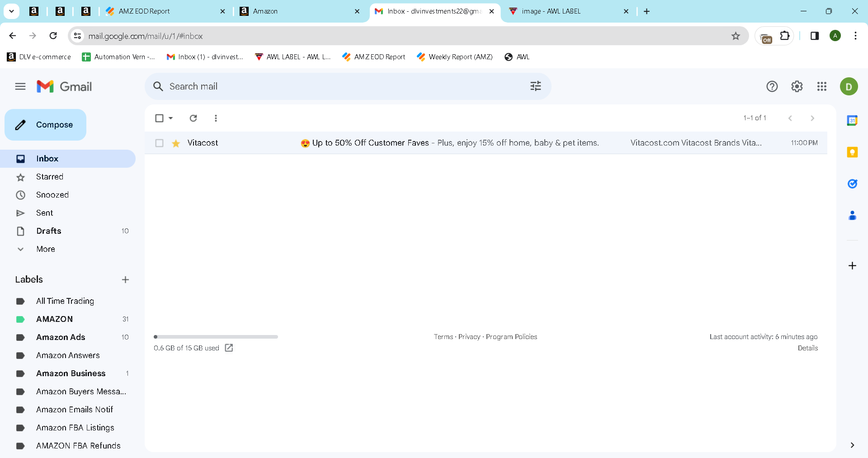Open the Chrome profile avatar A

click(835, 36)
